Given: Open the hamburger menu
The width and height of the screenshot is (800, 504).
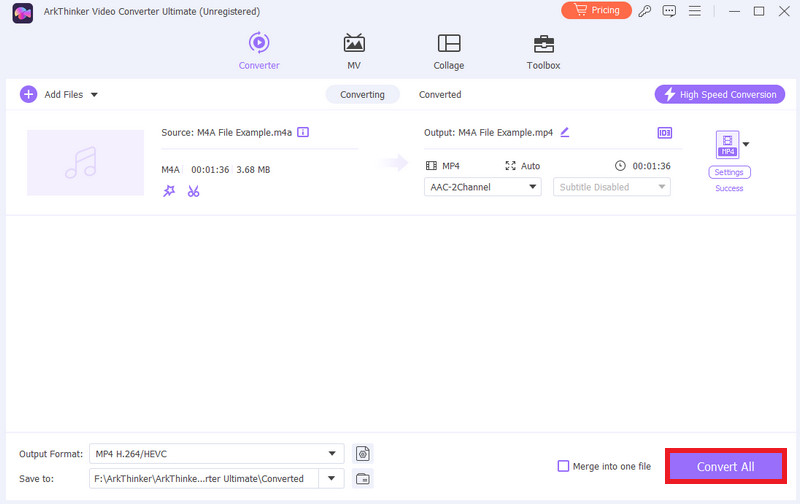Looking at the screenshot, I should coord(694,11).
